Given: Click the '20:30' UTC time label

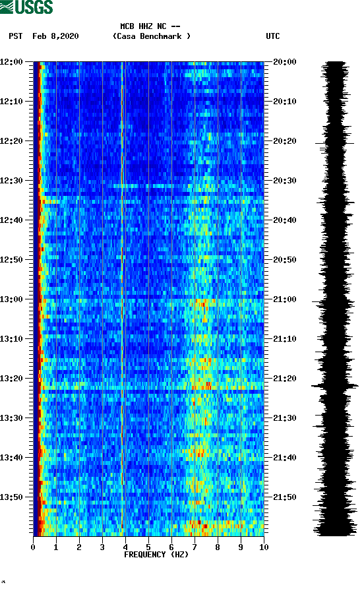Looking at the screenshot, I should coord(285,180).
